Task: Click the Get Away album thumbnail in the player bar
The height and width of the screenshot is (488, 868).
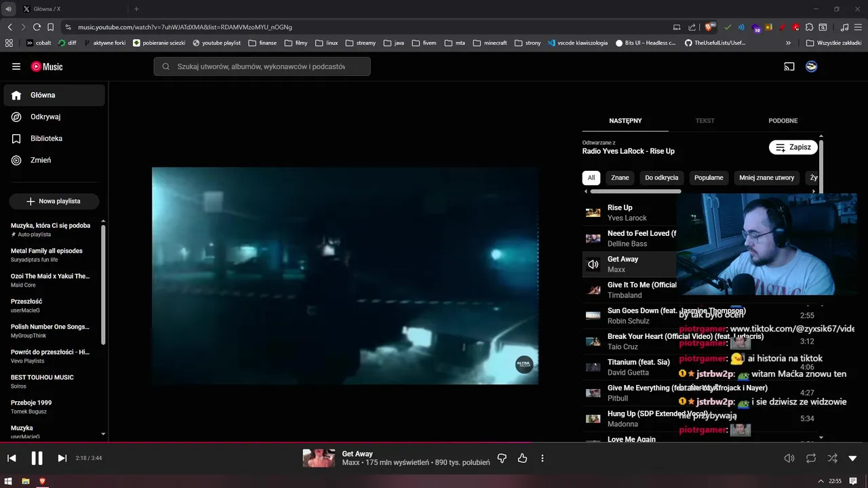Action: point(319,458)
